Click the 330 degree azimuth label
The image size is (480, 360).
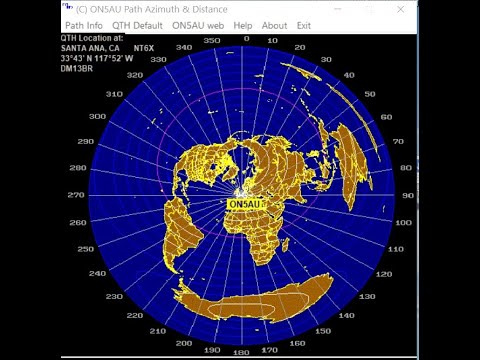click(158, 60)
